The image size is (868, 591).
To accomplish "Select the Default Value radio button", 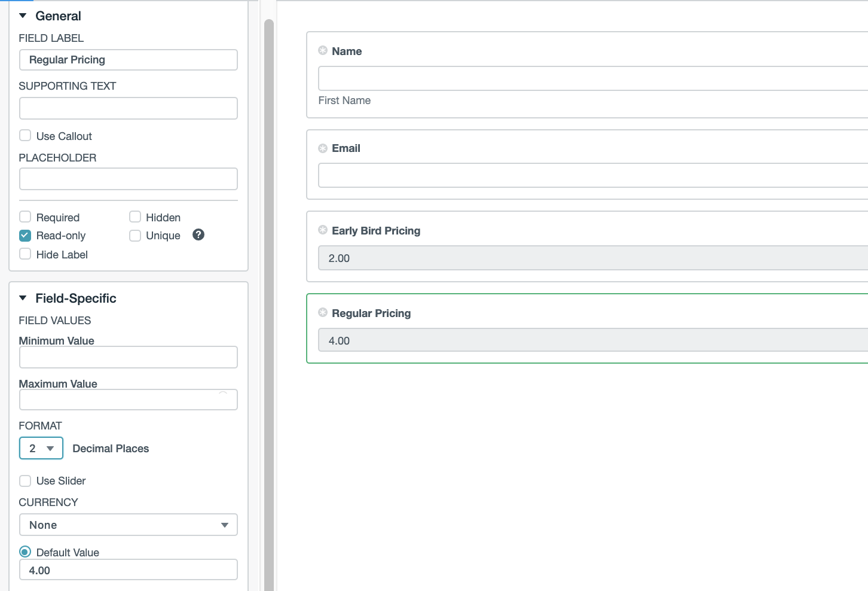I will 25,552.
